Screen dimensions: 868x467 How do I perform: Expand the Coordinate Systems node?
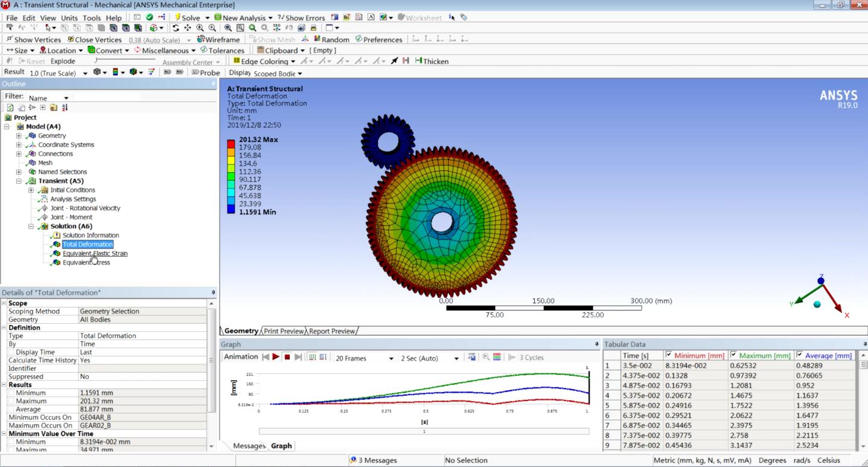tap(19, 144)
